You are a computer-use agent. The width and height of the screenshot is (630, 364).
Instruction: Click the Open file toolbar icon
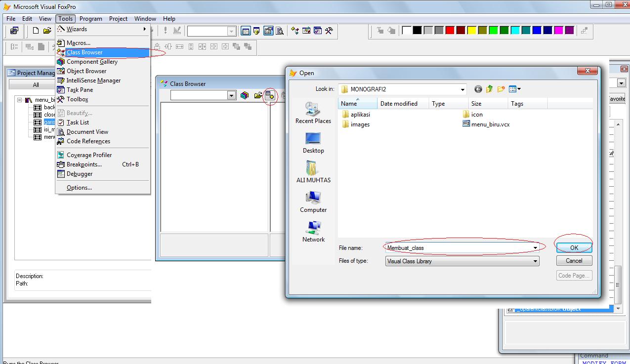coord(47,31)
